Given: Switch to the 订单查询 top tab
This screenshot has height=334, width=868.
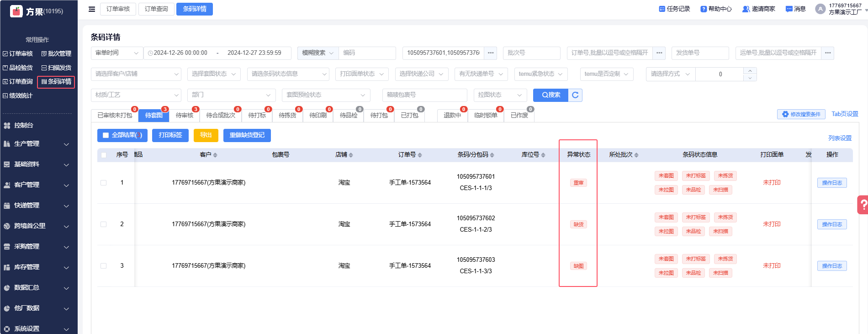Looking at the screenshot, I should point(156,9).
